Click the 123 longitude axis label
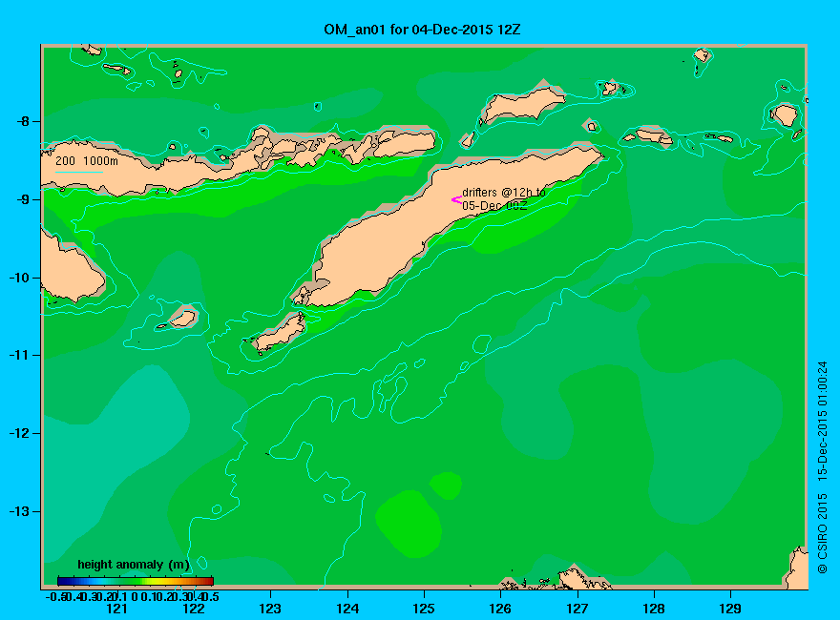The width and height of the screenshot is (840, 620). pyautogui.click(x=270, y=609)
